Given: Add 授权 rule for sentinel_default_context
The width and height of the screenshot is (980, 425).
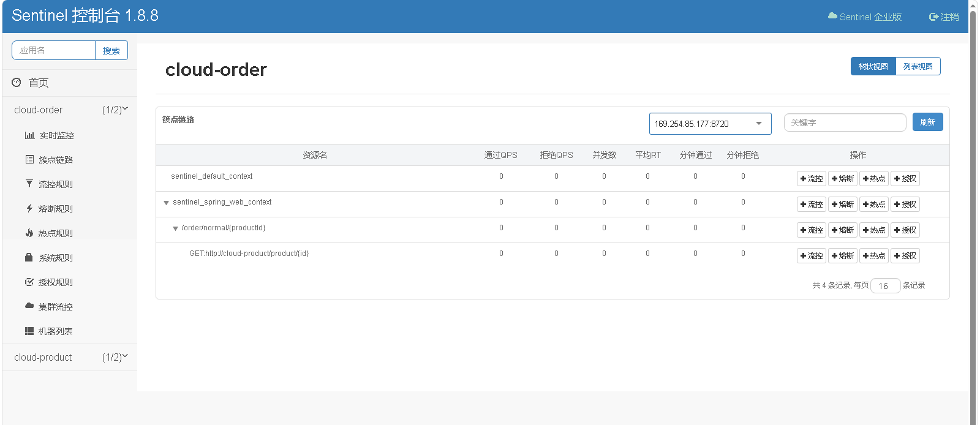Looking at the screenshot, I should pyautogui.click(x=905, y=178).
